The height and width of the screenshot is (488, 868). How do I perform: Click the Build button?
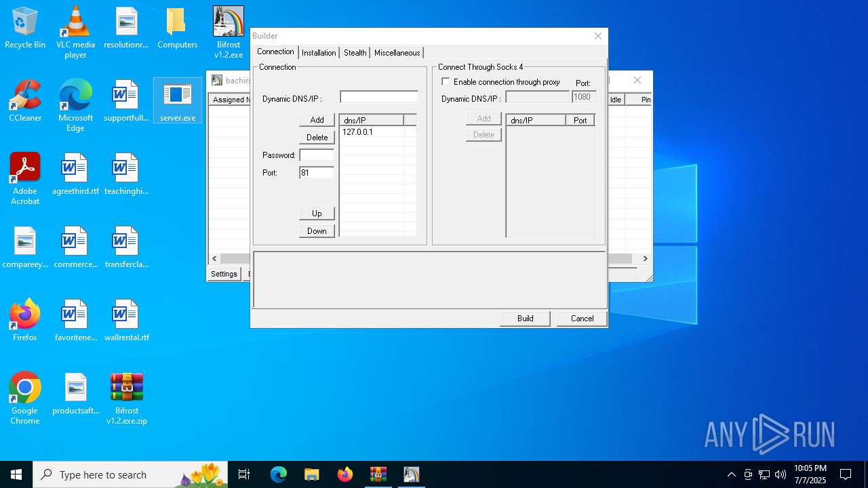pyautogui.click(x=525, y=319)
